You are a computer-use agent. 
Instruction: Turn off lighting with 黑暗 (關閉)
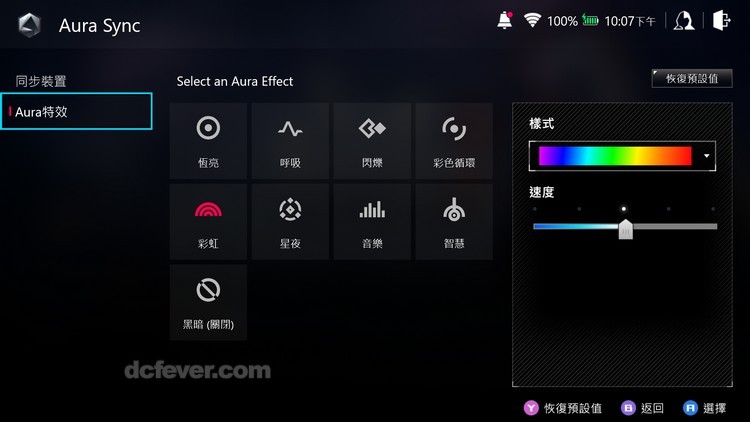[x=208, y=302]
